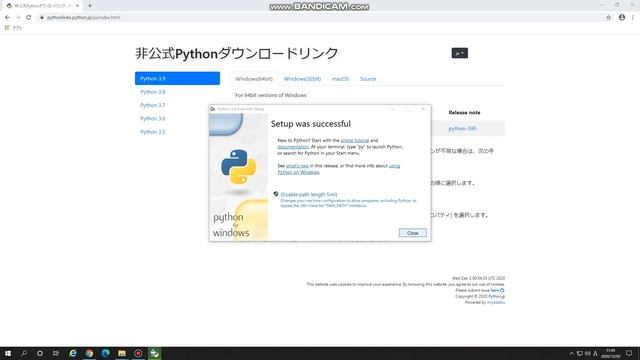Click Disable path length limit option
The image size is (640, 360).
coord(309,195)
